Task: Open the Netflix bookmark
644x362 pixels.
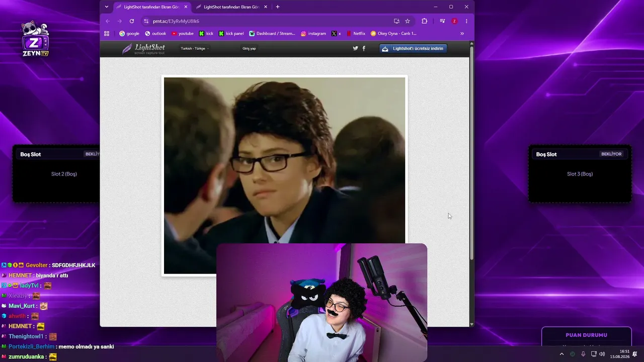Action: [x=356, y=34]
